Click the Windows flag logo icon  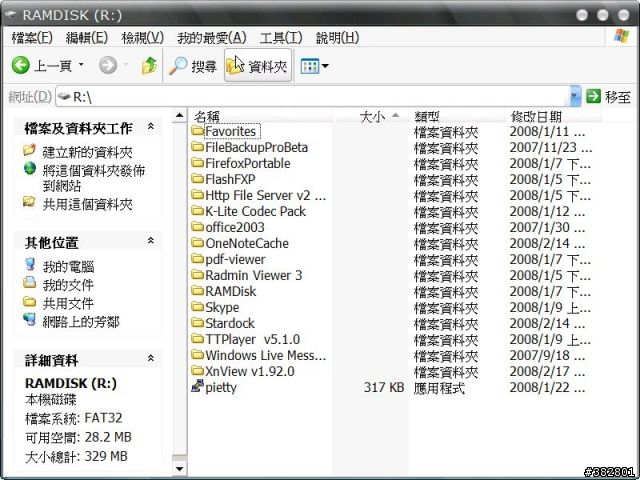pos(621,36)
